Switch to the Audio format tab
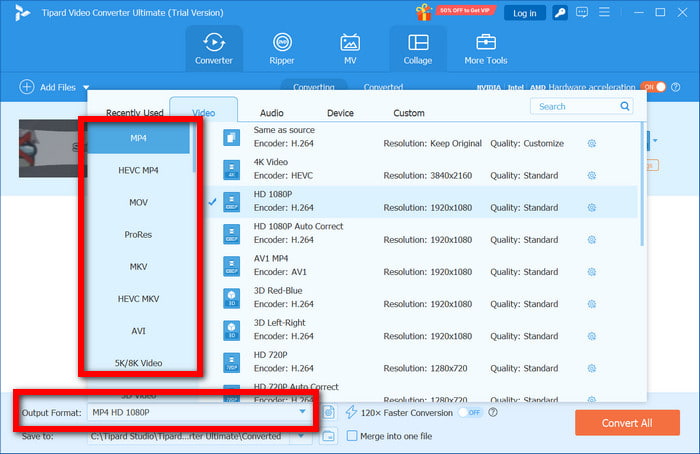Image resolution: width=700 pixels, height=454 pixels. pyautogui.click(x=271, y=113)
